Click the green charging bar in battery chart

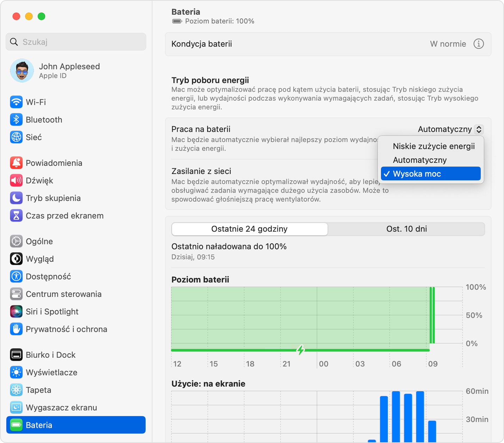[x=300, y=350]
